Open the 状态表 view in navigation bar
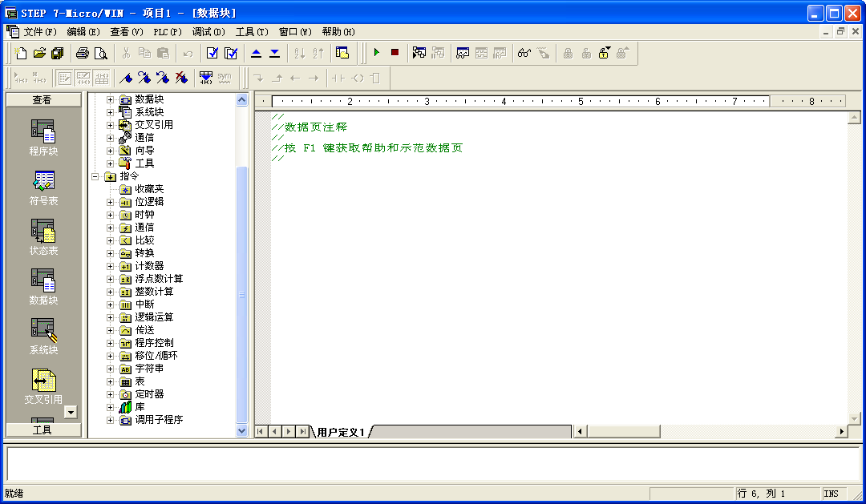866x504 pixels. (x=43, y=238)
